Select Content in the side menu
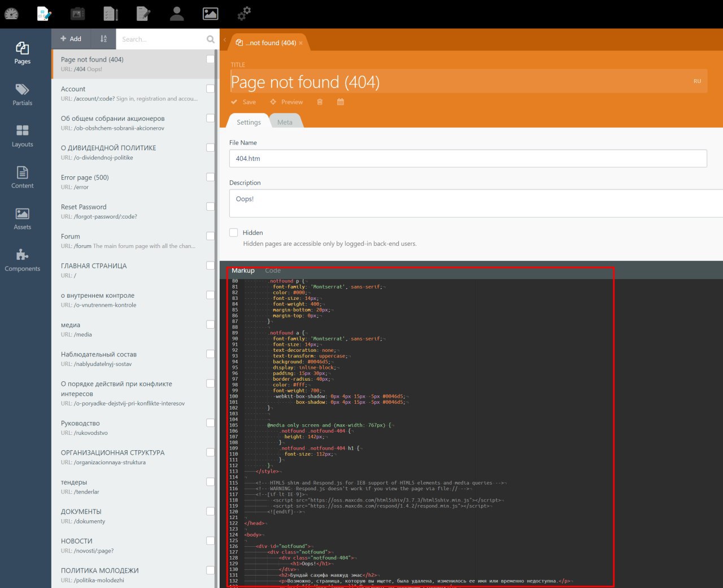The height and width of the screenshot is (588, 723). pos(23,177)
